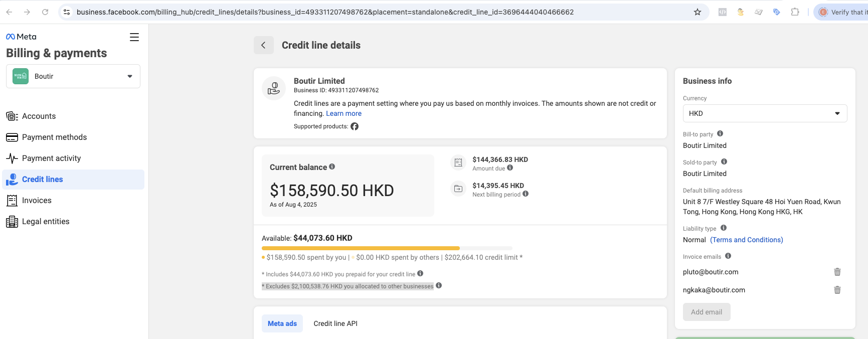Show info tooltip for Bill-to party
This screenshot has height=339, width=868.
pyautogui.click(x=720, y=134)
